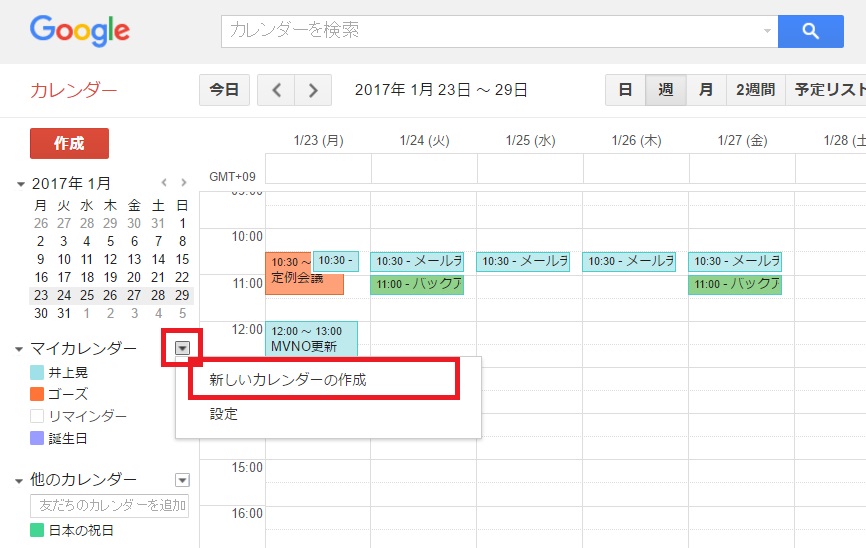Open the narrow 10:30 event on Monday
866x548 pixels.
pos(336,261)
